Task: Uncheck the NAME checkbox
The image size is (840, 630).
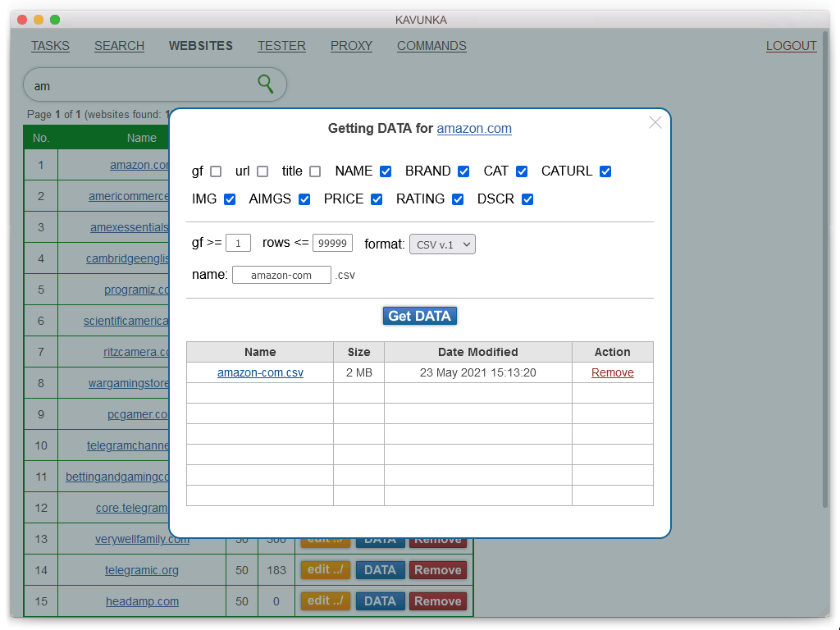Action: coord(386,171)
